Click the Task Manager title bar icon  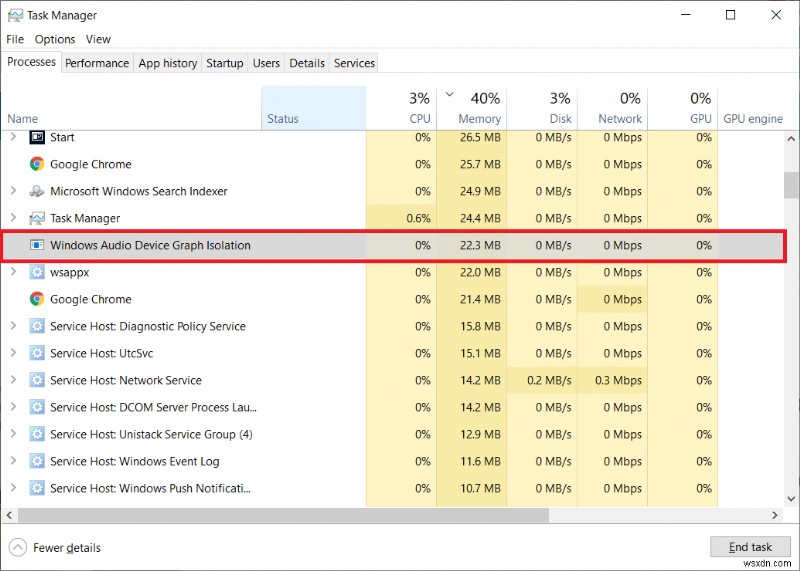[x=15, y=15]
